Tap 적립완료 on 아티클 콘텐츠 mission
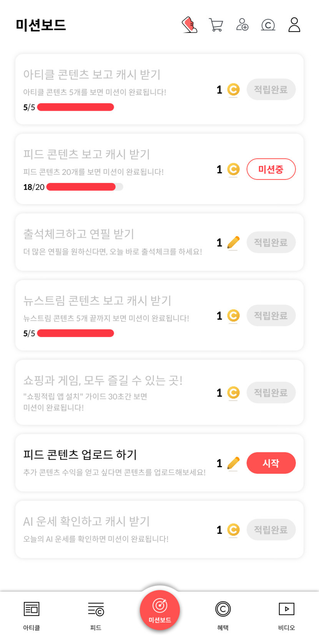Screen dimensions: 319x644 [x=271, y=90]
